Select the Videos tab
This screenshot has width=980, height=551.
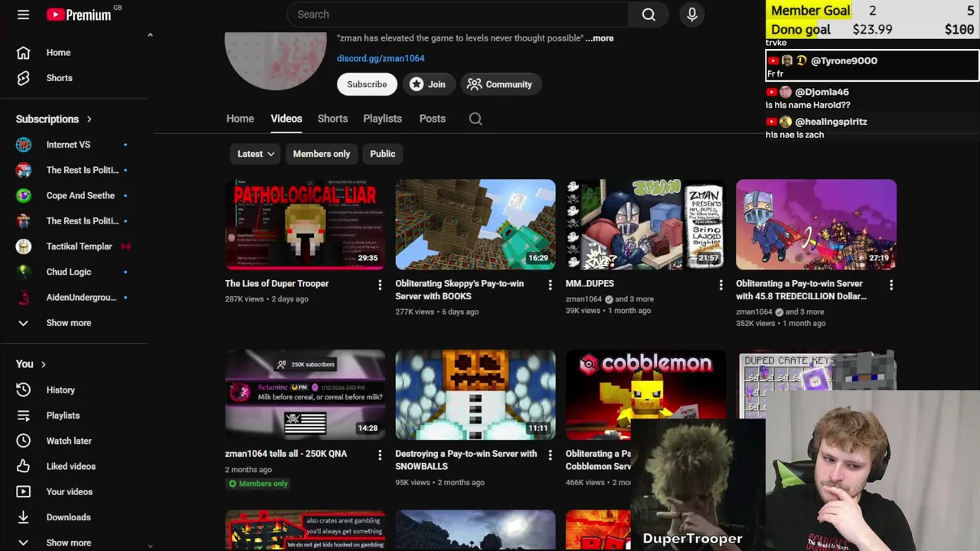point(286,119)
